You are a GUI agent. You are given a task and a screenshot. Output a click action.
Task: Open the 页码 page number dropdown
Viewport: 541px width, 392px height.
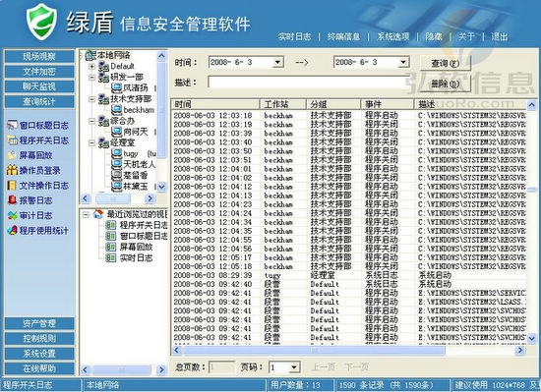pyautogui.click(x=294, y=367)
